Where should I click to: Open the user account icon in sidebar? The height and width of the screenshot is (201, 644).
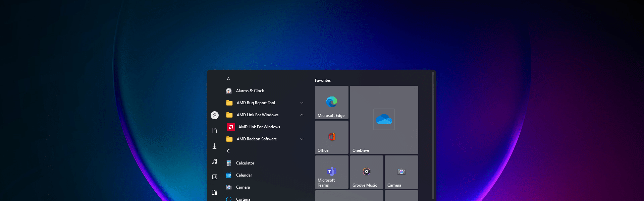pos(215,115)
